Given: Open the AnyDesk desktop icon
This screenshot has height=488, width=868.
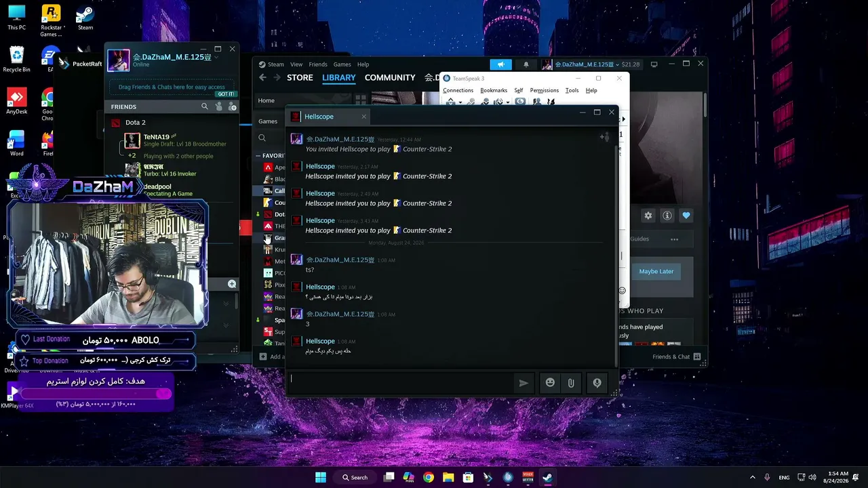Looking at the screenshot, I should (16, 102).
